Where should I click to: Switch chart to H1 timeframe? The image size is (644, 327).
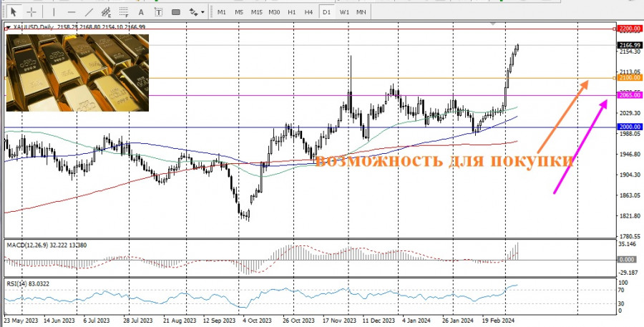pyautogui.click(x=292, y=12)
